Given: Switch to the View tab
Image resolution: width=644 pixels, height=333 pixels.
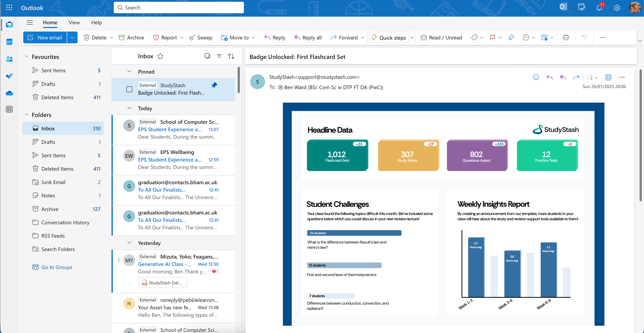Looking at the screenshot, I should click(74, 23).
